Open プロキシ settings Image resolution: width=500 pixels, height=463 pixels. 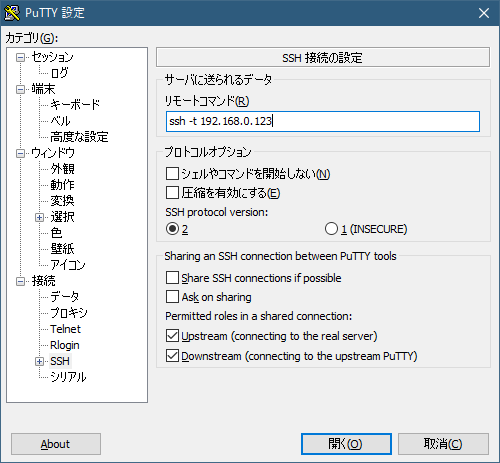(x=69, y=313)
